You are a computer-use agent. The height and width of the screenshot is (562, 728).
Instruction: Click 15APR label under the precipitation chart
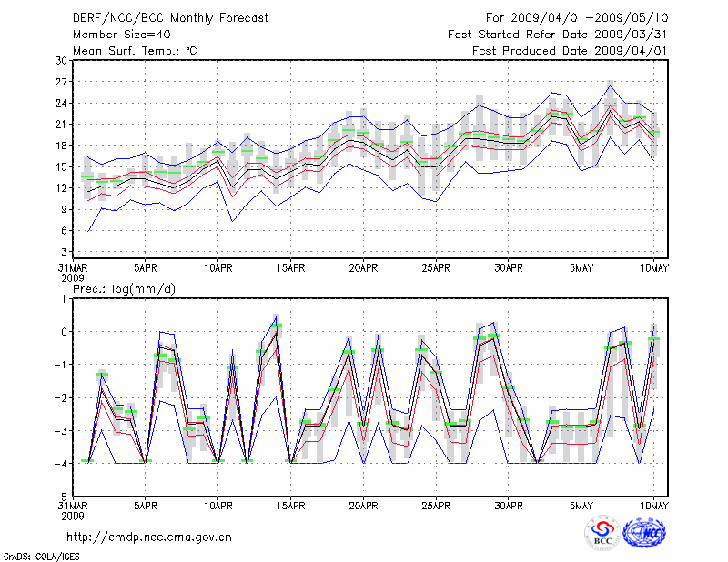point(291,505)
